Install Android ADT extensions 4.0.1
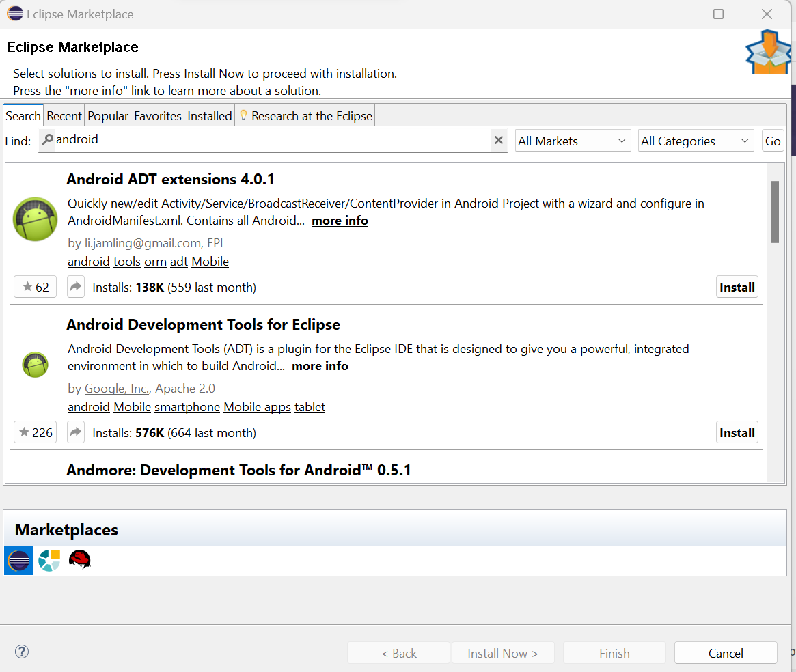The image size is (796, 672). (x=737, y=287)
